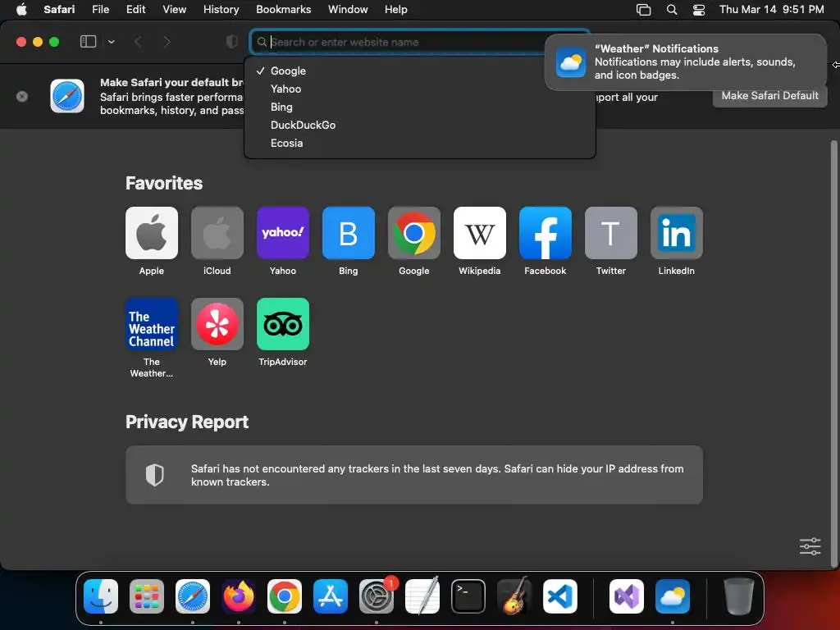Viewport: 840px width, 630px height.
Task: Click the Privacy Report heading
Action: coord(187,422)
